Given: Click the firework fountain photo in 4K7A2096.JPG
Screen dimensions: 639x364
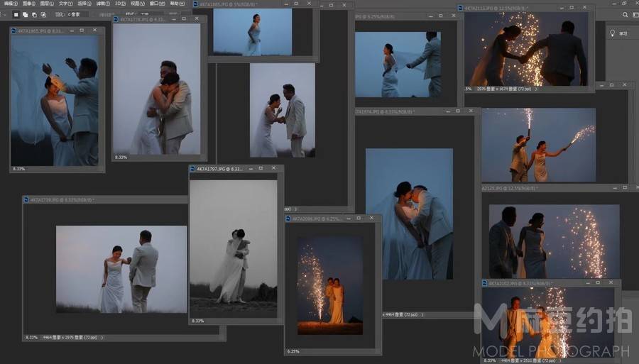Looking at the screenshot, I should click(x=330, y=285).
